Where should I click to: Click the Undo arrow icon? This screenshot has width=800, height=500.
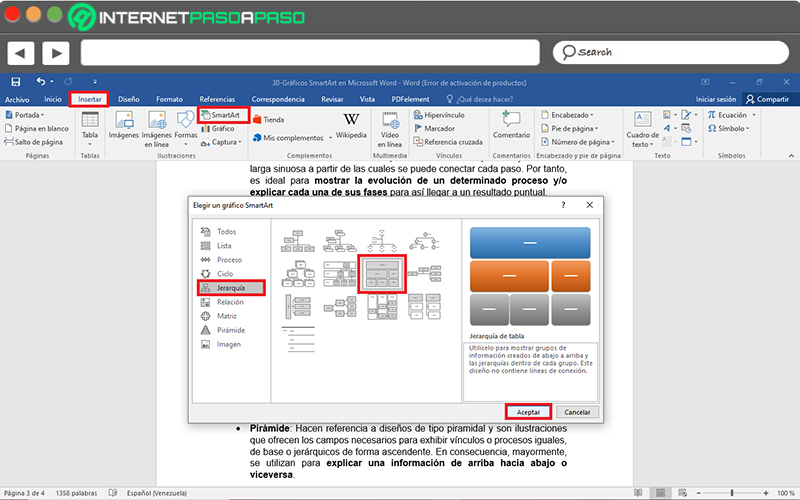[41, 82]
